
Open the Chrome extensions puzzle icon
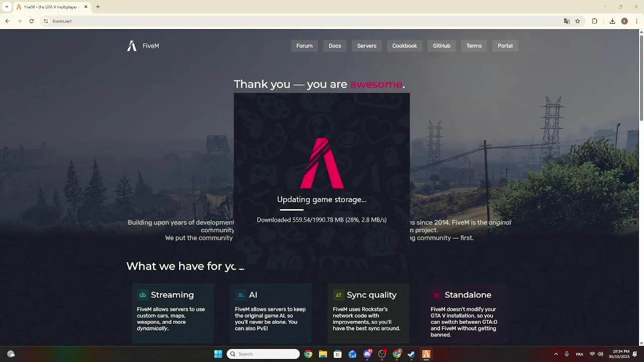[x=594, y=21]
